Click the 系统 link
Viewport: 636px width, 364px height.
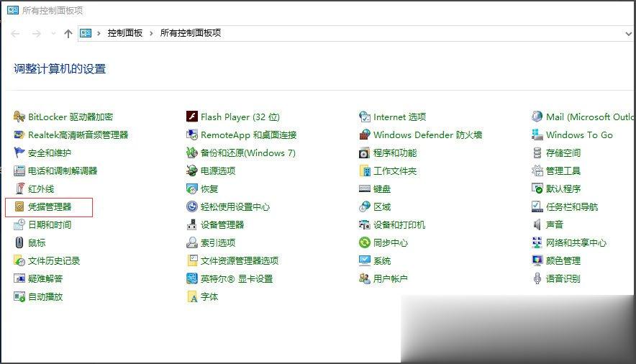pyautogui.click(x=382, y=260)
